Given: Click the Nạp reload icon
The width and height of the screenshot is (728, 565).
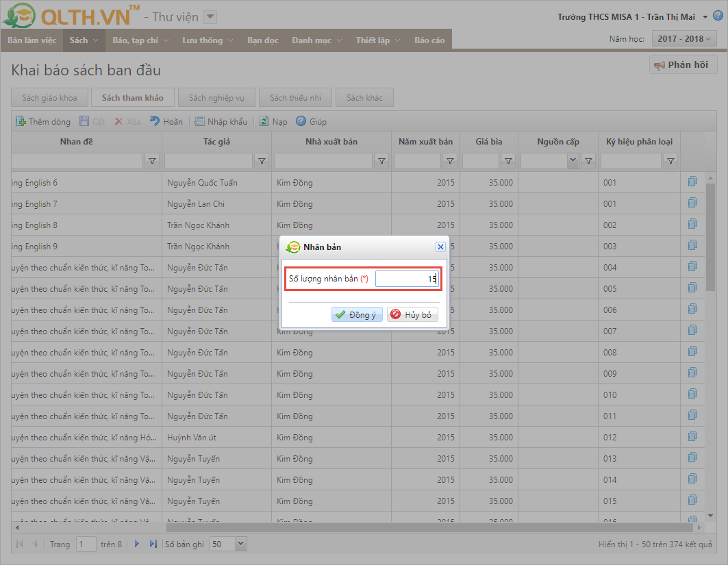Looking at the screenshot, I should [x=264, y=121].
